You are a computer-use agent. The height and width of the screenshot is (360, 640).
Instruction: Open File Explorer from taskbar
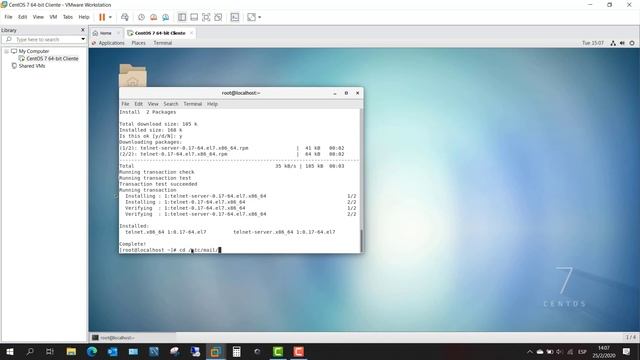point(71,351)
